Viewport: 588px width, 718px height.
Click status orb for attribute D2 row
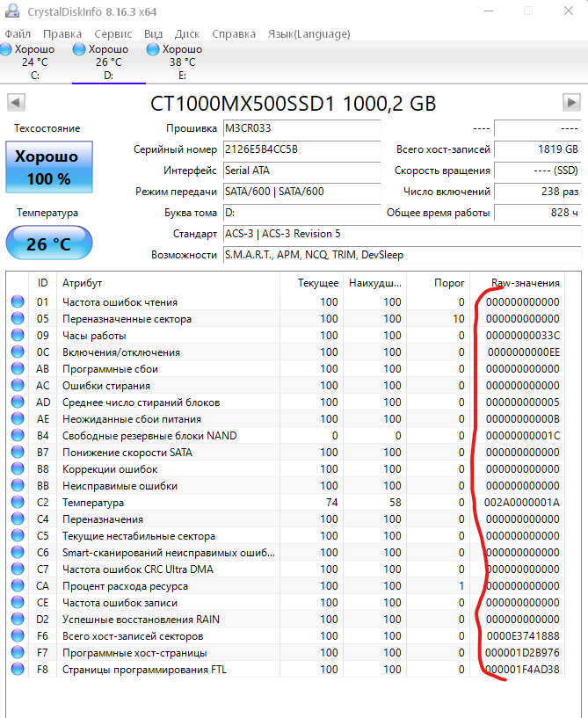click(18, 619)
